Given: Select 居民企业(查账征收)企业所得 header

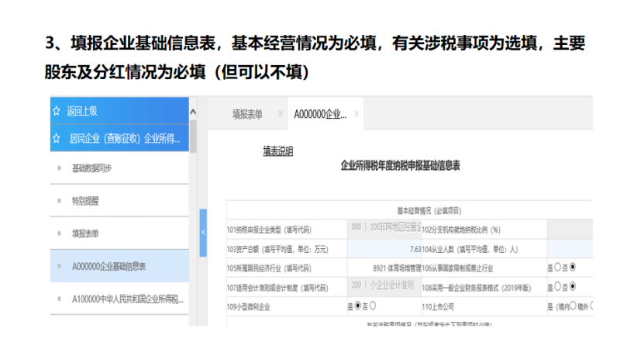Looking at the screenshot, I should point(119,138).
